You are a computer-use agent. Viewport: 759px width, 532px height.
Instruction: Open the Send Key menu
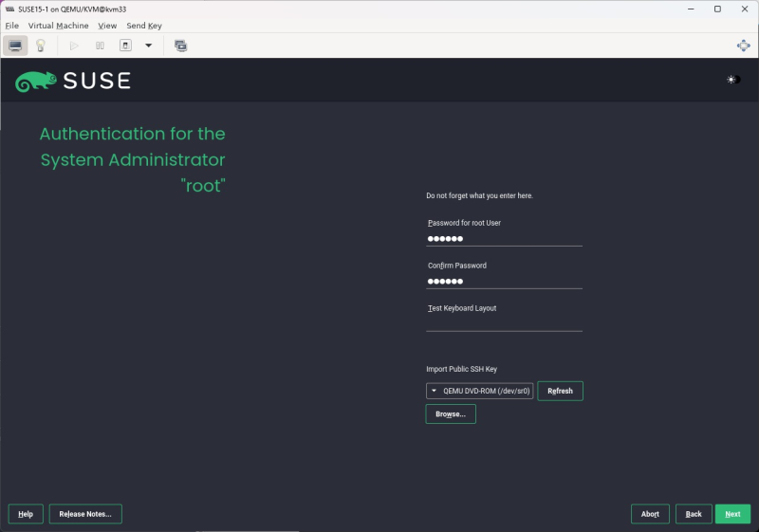pos(144,26)
